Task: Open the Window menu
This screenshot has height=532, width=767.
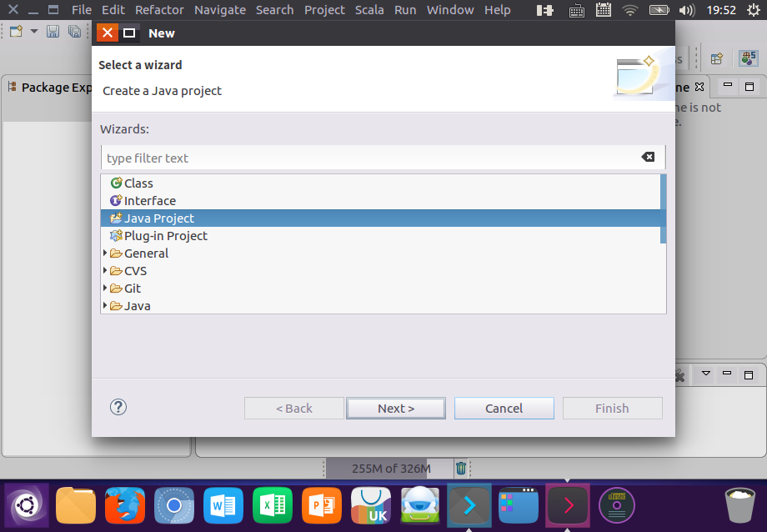Action: 450,10
